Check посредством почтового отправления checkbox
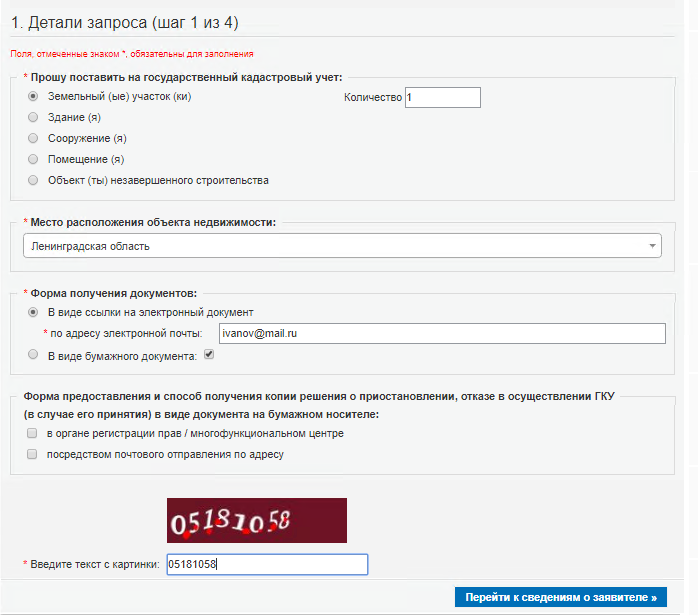Image resolution: width=698 pixels, height=615 pixels. [32, 454]
